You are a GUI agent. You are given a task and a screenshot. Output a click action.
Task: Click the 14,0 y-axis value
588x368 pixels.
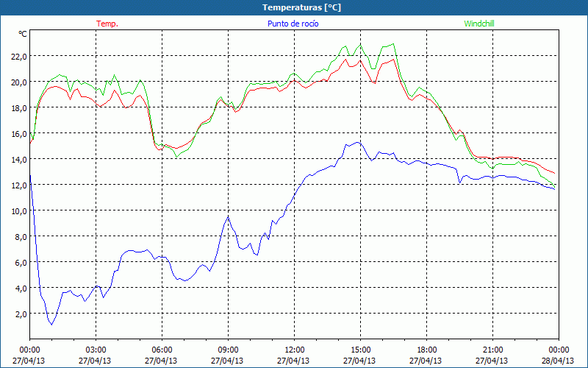(x=18, y=160)
